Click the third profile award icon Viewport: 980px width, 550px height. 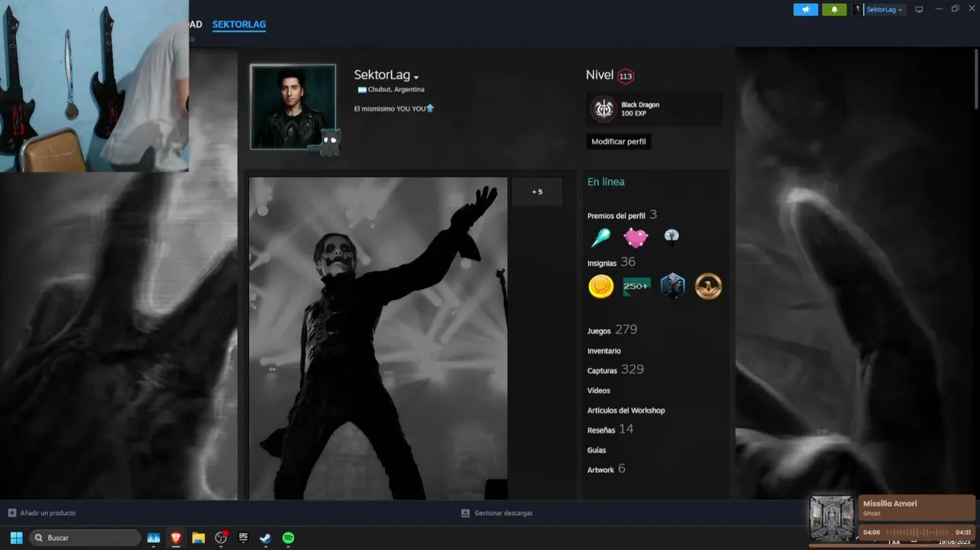pyautogui.click(x=671, y=236)
